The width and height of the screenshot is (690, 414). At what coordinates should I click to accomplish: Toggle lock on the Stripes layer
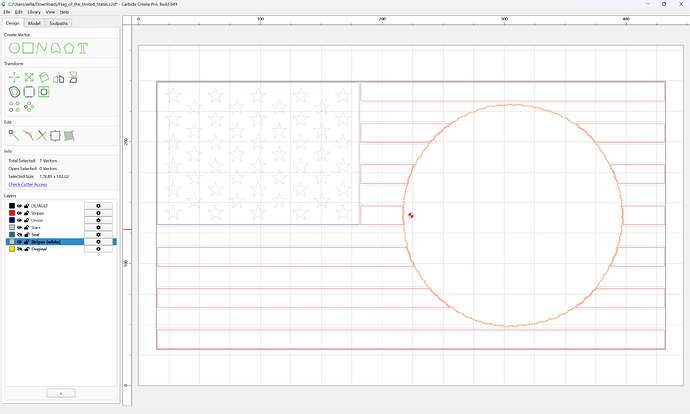tap(26, 213)
